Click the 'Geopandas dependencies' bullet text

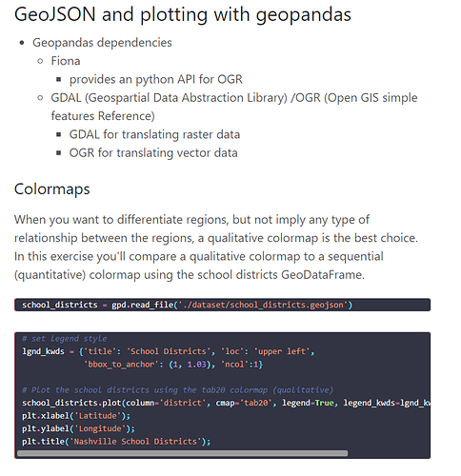tap(102, 43)
